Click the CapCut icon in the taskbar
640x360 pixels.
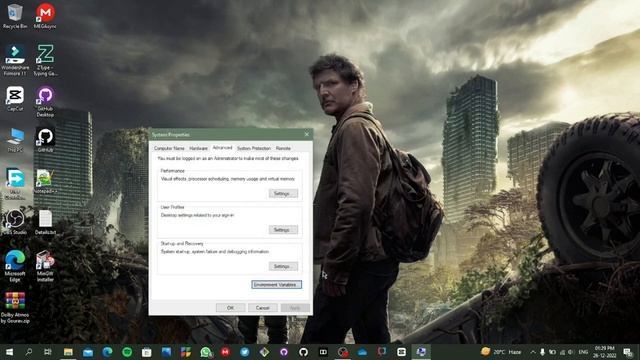pos(402,352)
